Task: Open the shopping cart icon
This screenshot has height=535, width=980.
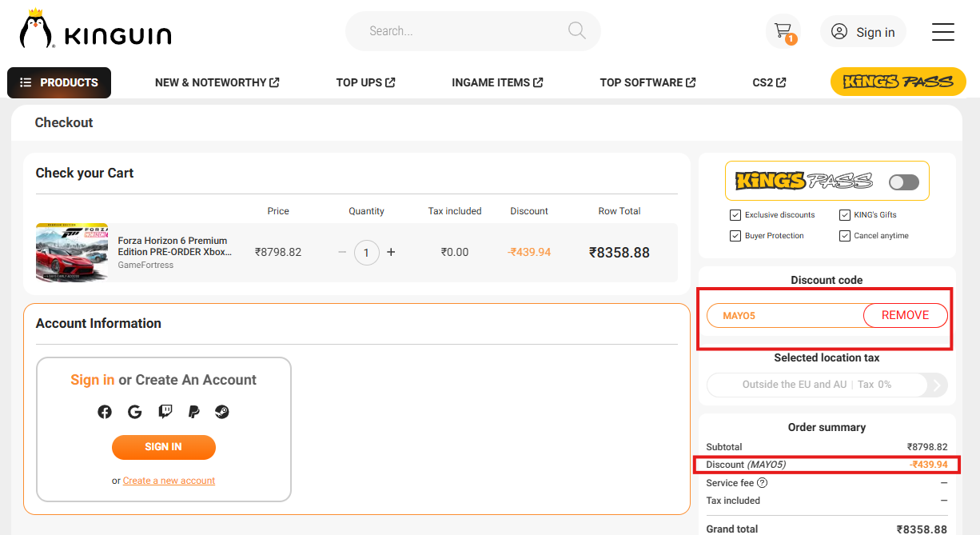Action: click(783, 31)
